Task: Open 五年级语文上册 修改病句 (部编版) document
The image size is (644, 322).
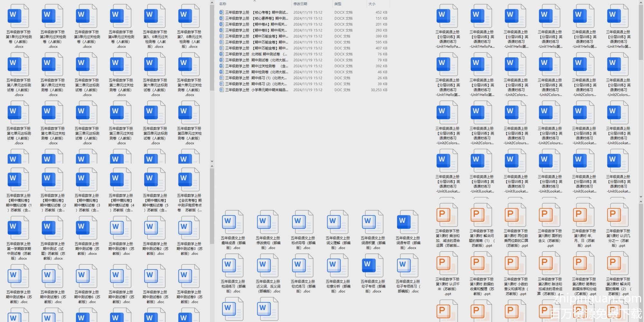Action: 268,222
